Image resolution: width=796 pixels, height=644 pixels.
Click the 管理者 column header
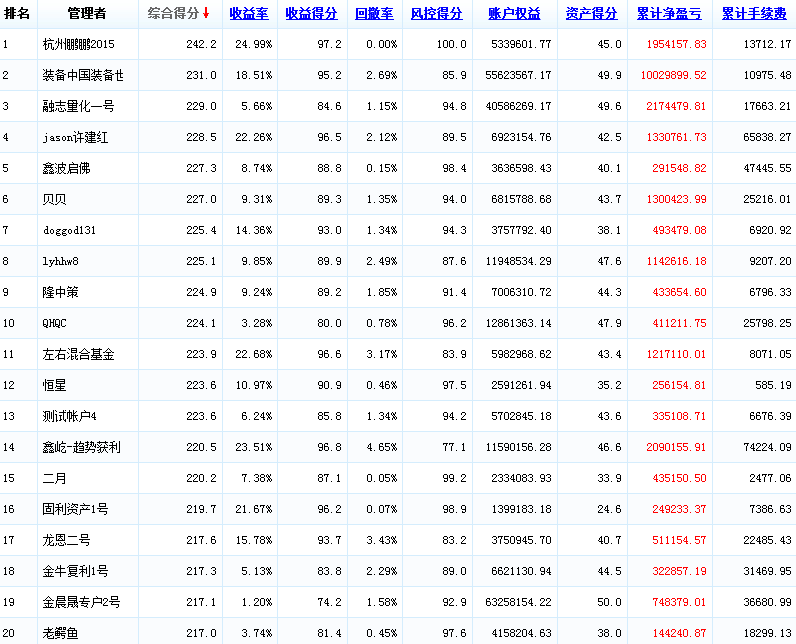point(87,14)
